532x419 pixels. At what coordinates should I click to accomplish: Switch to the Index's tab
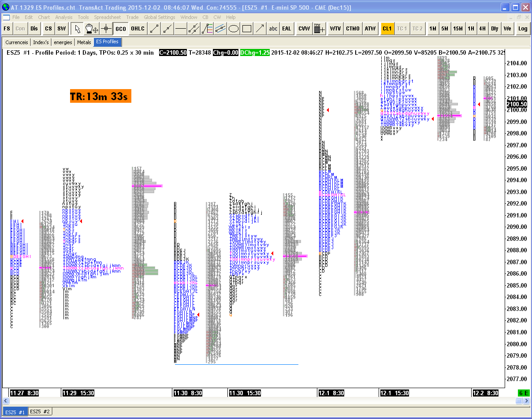pos(41,42)
